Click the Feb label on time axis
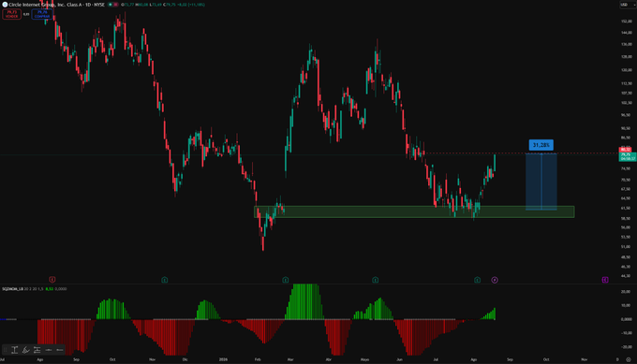This screenshot has height=364, width=637. click(258, 359)
